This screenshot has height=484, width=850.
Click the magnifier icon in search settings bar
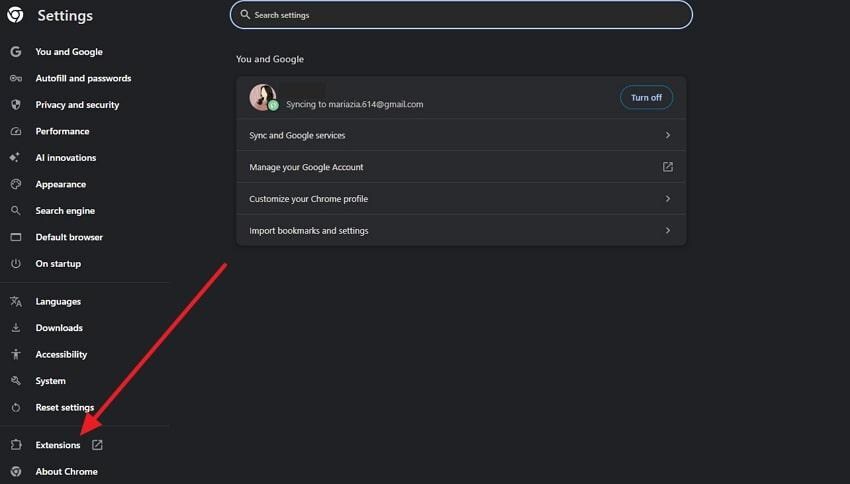pyautogui.click(x=245, y=15)
